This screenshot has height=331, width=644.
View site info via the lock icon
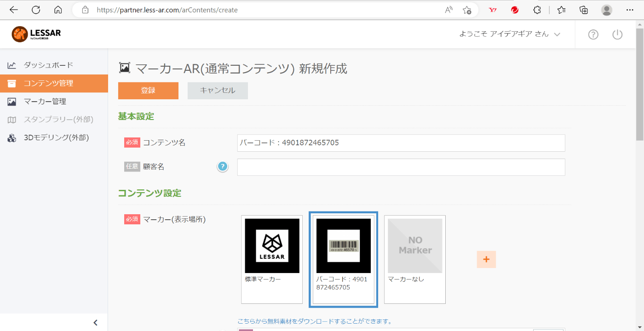click(x=85, y=10)
